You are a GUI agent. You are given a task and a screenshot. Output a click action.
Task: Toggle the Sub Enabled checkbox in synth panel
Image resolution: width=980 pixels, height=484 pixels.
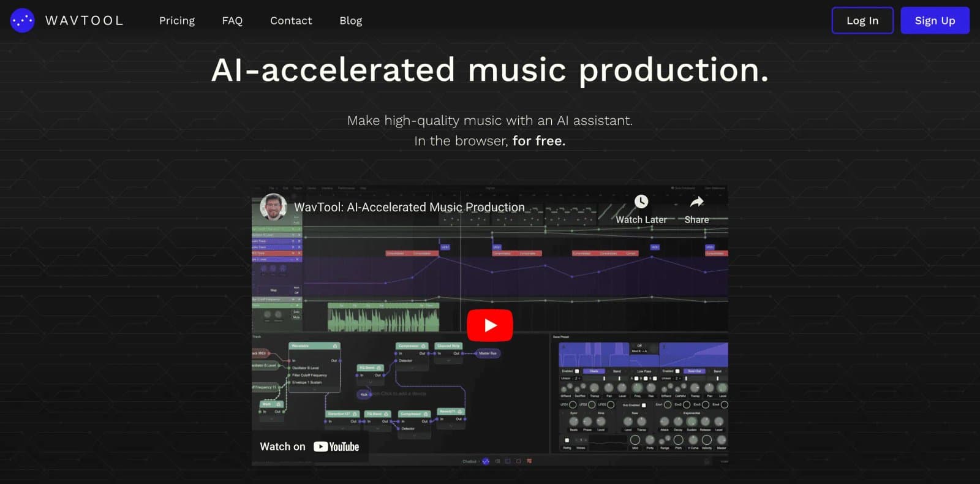[x=644, y=405]
